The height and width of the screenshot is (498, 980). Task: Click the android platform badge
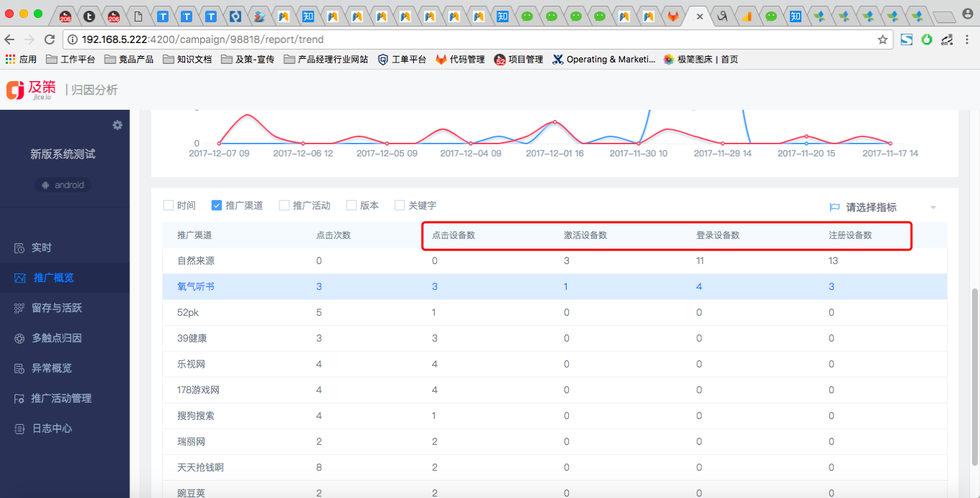point(65,185)
